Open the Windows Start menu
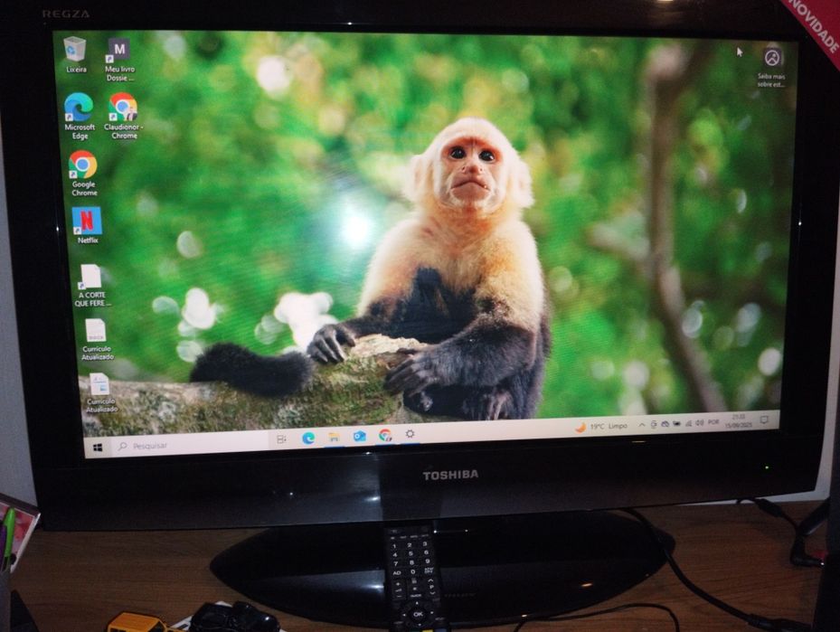This screenshot has width=840, height=632. (98, 447)
